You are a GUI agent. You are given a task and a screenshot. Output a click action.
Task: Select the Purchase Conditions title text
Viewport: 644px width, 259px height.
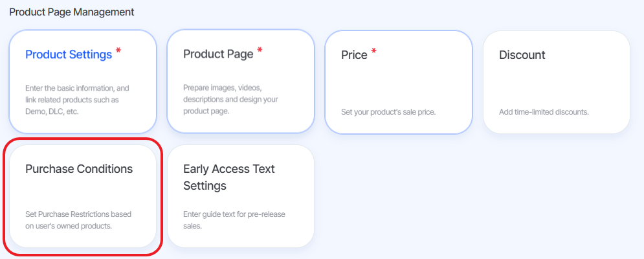click(x=79, y=169)
